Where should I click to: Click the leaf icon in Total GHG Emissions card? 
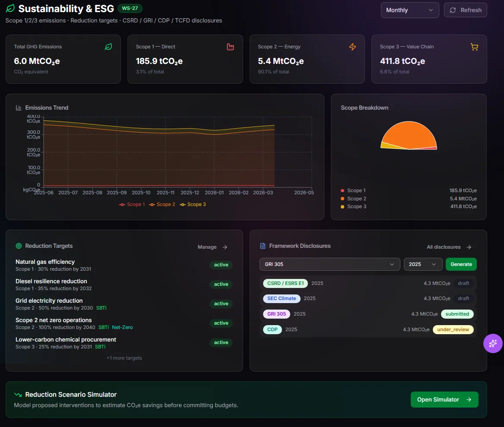(109, 47)
